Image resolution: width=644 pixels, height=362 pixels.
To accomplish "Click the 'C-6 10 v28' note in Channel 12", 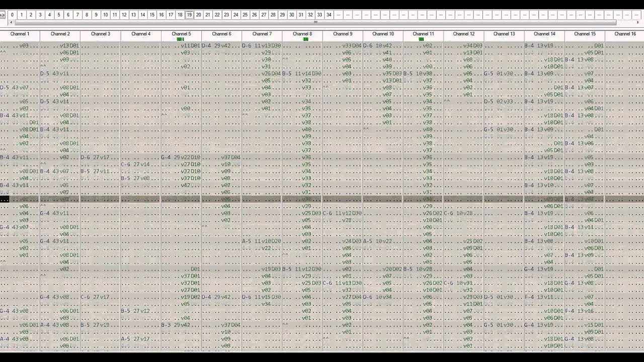I will pos(458,213).
